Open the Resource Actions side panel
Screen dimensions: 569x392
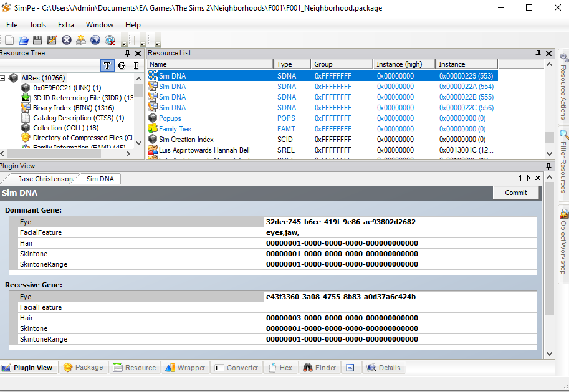click(563, 87)
